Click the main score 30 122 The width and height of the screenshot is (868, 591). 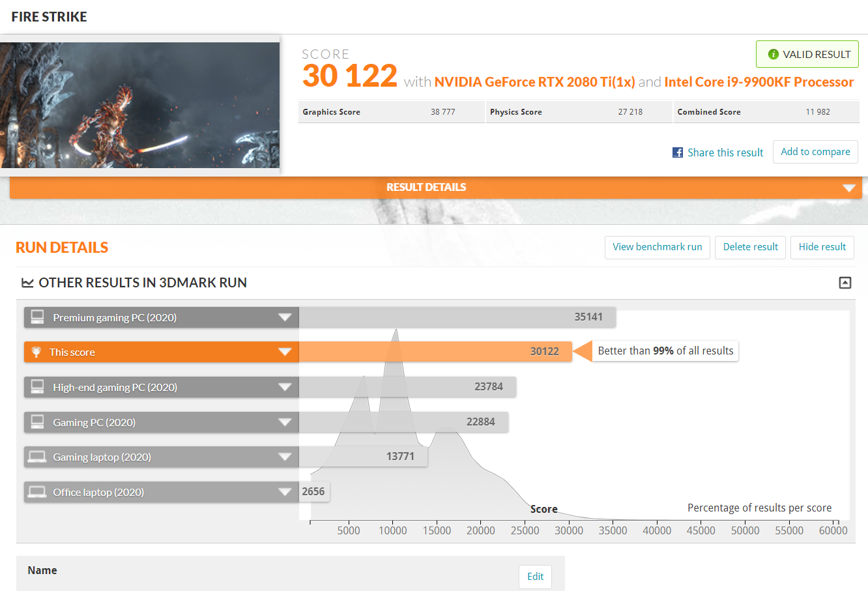[x=350, y=76]
